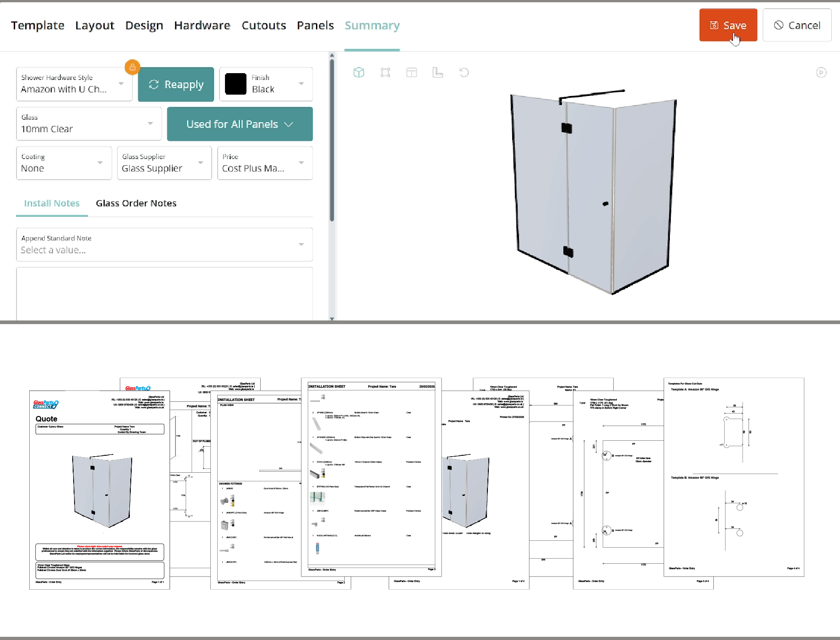Viewport: 840px width, 640px height.
Task: Open the Shower Hardware Style dropdown
Action: tap(74, 84)
